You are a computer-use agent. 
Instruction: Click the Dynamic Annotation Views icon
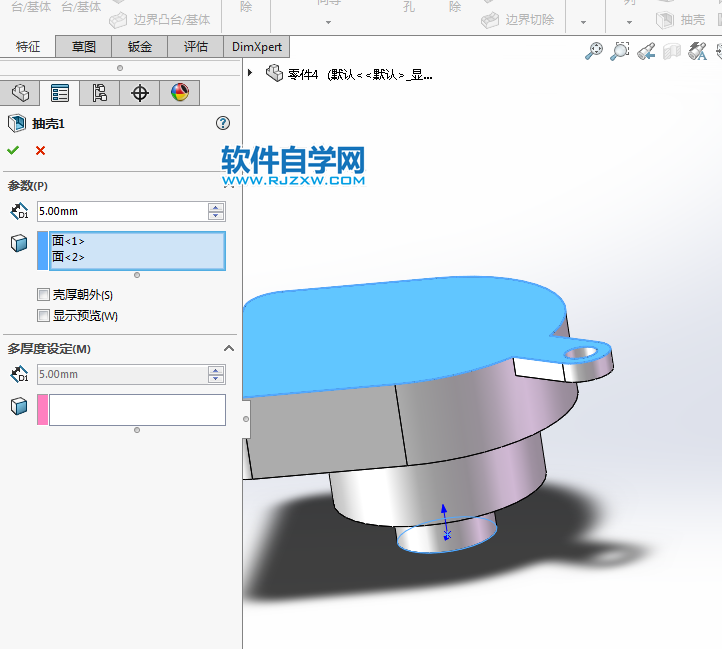[698, 51]
